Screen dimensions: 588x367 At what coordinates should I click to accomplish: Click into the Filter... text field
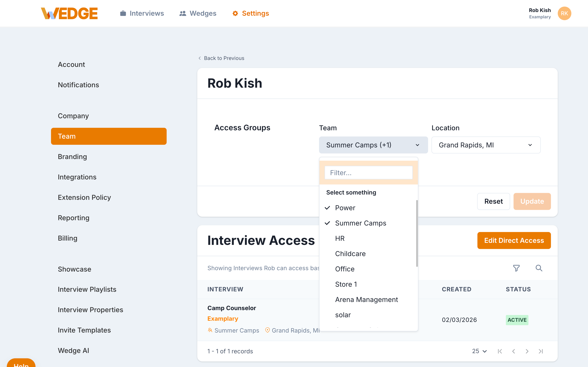[x=368, y=172]
